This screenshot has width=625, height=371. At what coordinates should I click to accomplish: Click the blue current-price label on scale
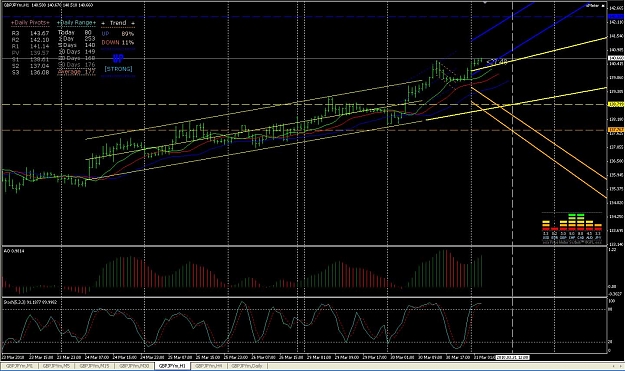point(615,17)
